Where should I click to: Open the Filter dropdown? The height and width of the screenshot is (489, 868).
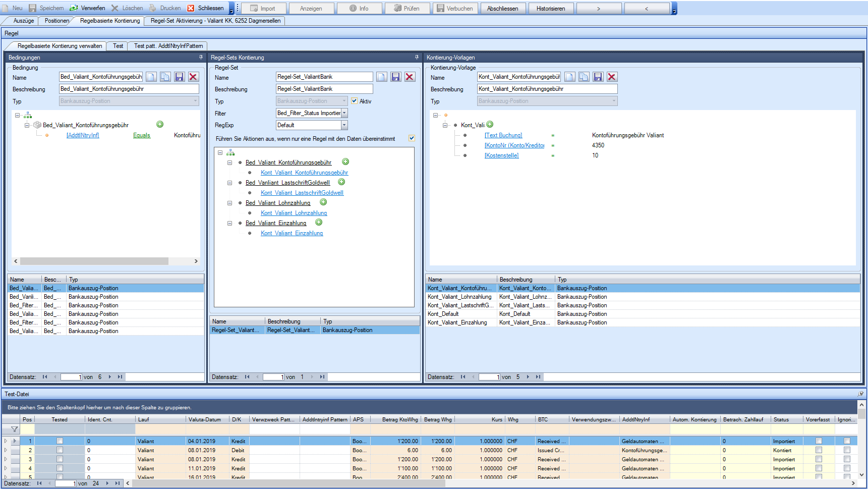344,113
